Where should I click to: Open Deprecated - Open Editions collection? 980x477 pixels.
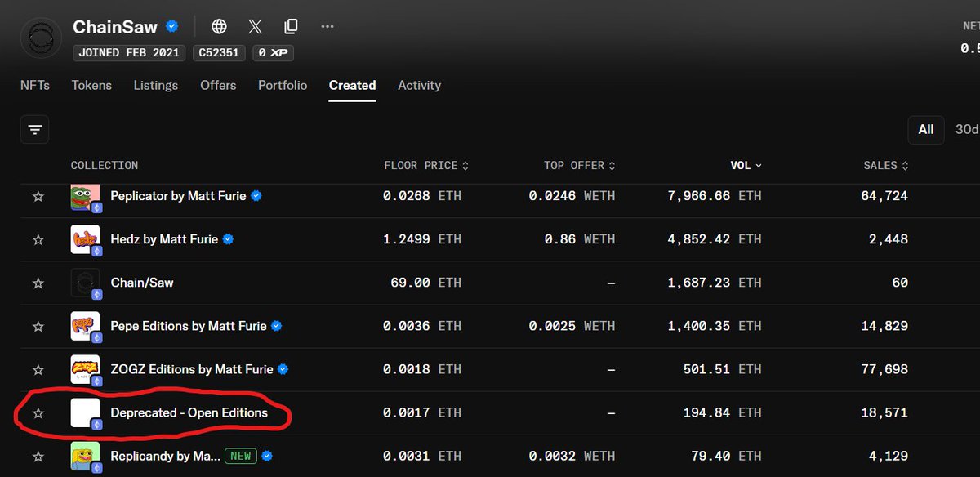pyautogui.click(x=189, y=413)
